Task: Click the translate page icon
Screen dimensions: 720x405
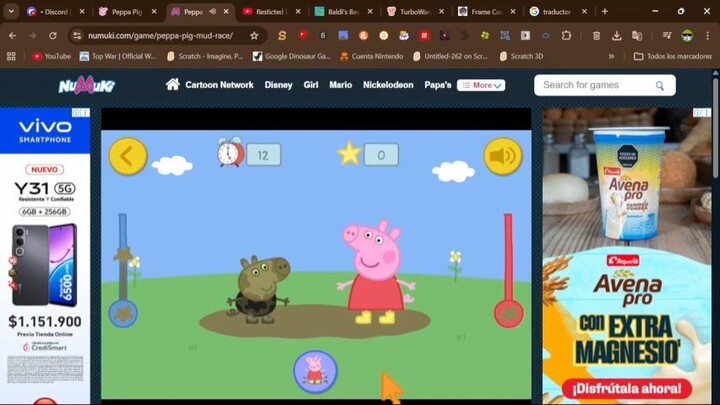Action: pyautogui.click(x=637, y=35)
